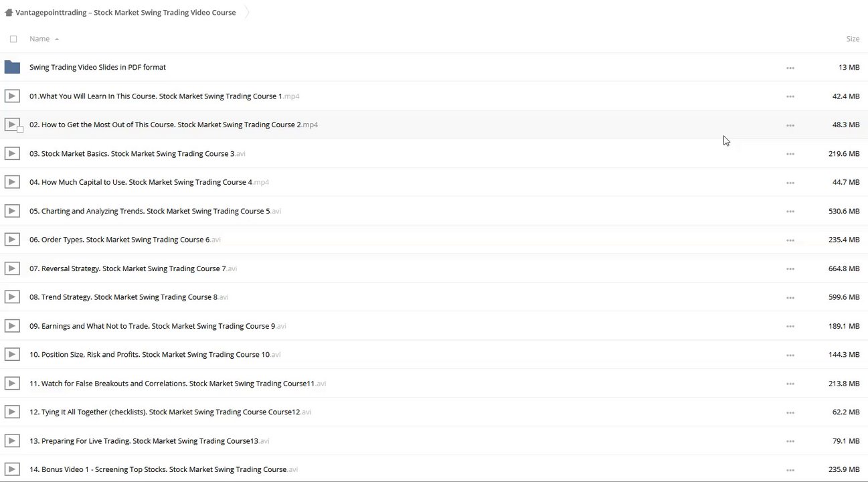
Task: Click video icon for 01.What You Will Learn
Action: point(12,96)
